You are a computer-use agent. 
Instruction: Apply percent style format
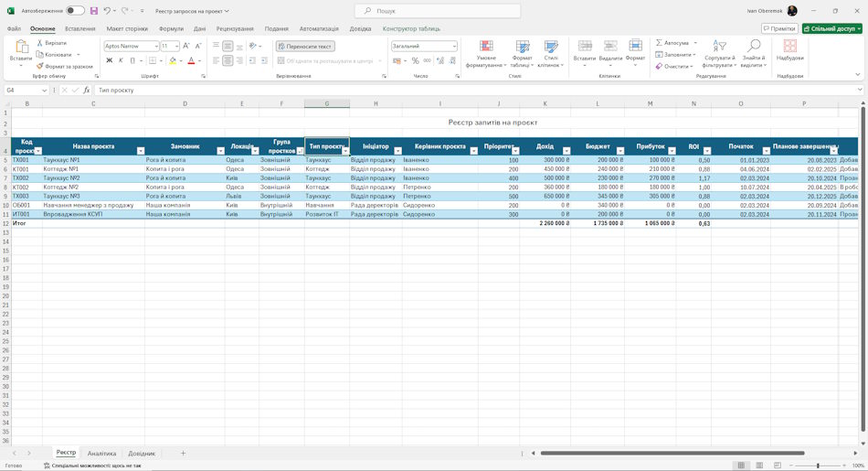(x=415, y=60)
